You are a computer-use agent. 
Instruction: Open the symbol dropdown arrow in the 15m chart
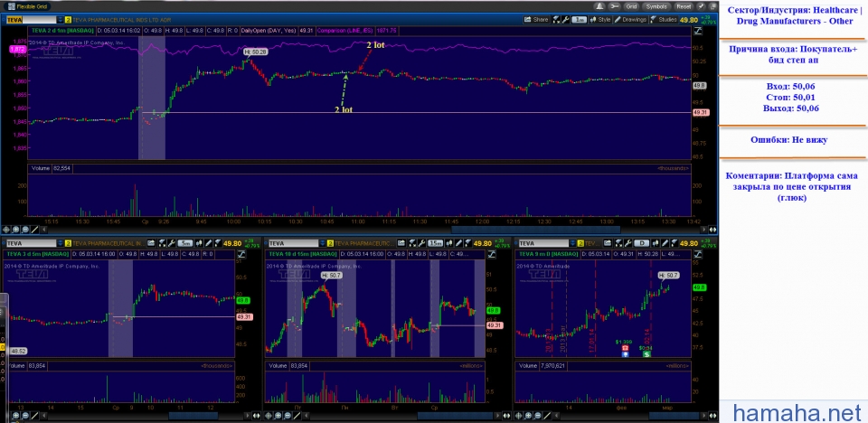click(323, 243)
